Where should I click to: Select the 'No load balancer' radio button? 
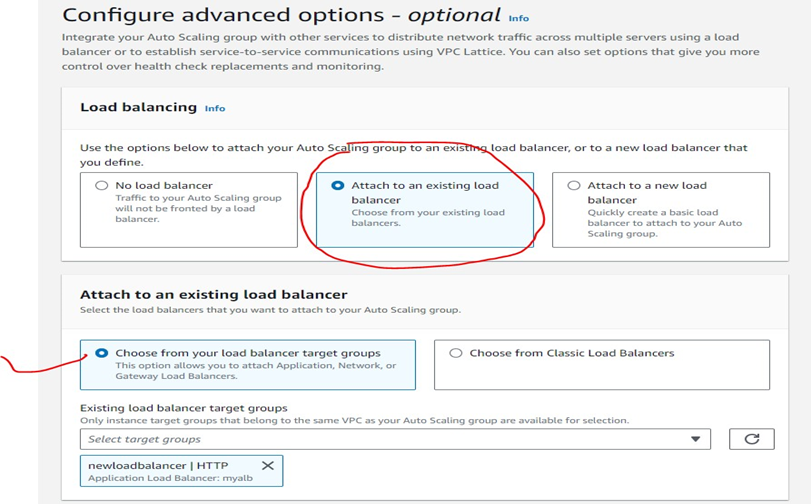click(101, 186)
